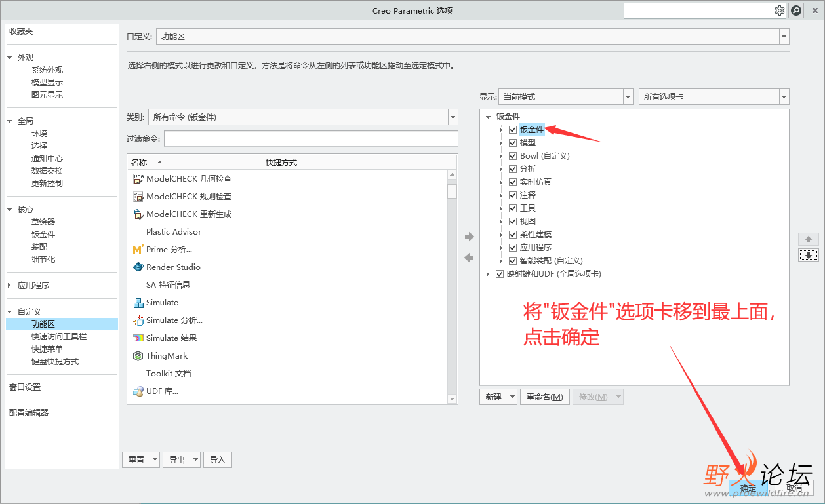Click the ModelCHECK 规则检查 icon
Screen dimensions: 825x504
(138, 196)
